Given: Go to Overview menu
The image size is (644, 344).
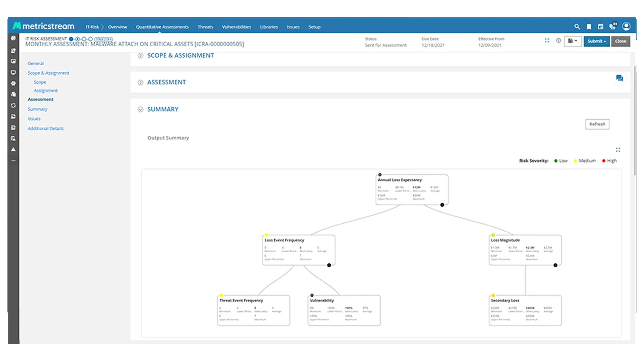Looking at the screenshot, I should (x=118, y=27).
